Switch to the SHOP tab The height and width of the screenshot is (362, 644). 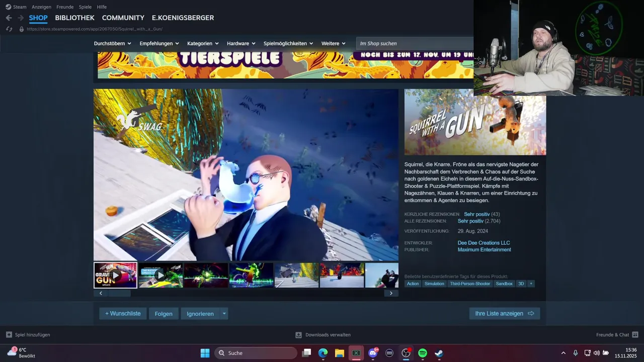[38, 18]
